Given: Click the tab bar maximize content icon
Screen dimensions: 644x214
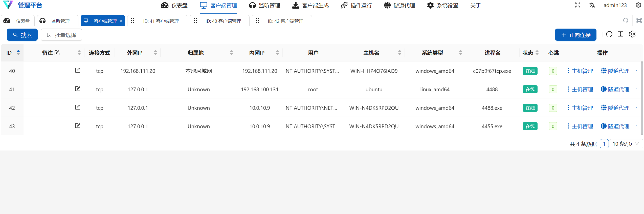Looking at the screenshot, I should [x=639, y=20].
